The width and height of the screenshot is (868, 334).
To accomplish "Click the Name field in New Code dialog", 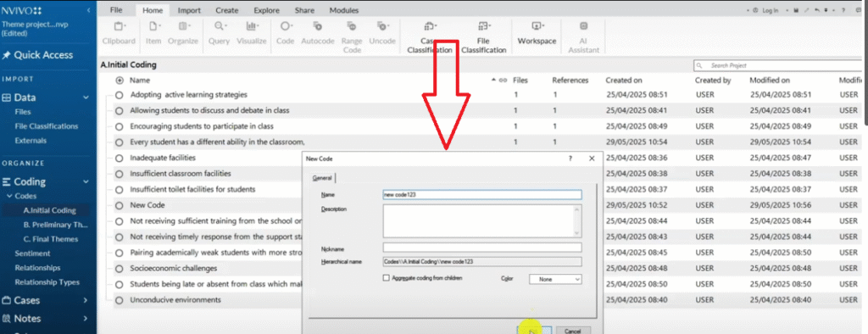I will point(481,195).
